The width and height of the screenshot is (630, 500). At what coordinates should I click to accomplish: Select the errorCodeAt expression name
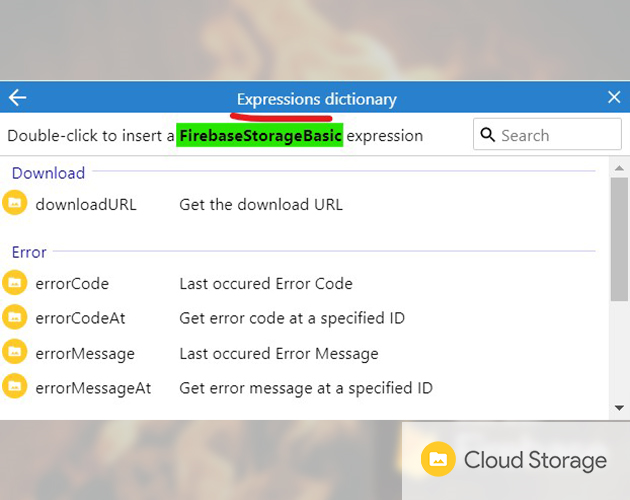pyautogui.click(x=80, y=318)
